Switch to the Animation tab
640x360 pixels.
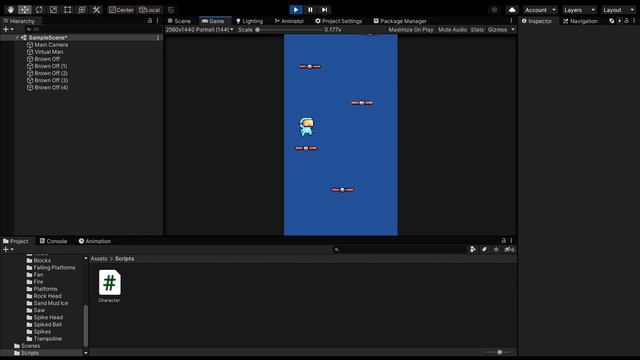95,241
